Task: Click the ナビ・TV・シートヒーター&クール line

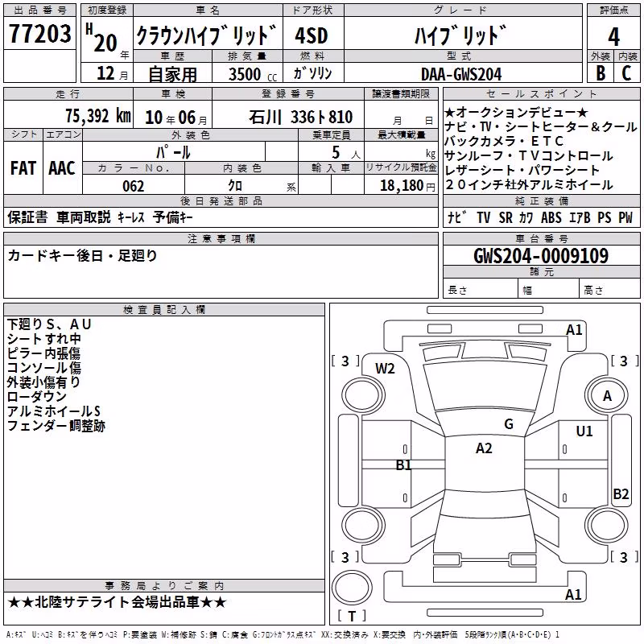Action: (541, 126)
